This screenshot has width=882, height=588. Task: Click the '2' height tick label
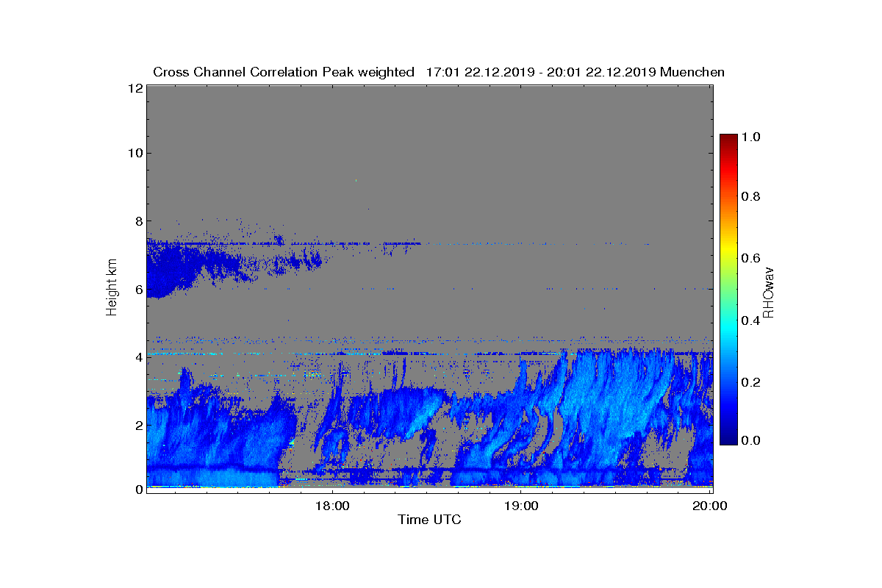pos(137,425)
